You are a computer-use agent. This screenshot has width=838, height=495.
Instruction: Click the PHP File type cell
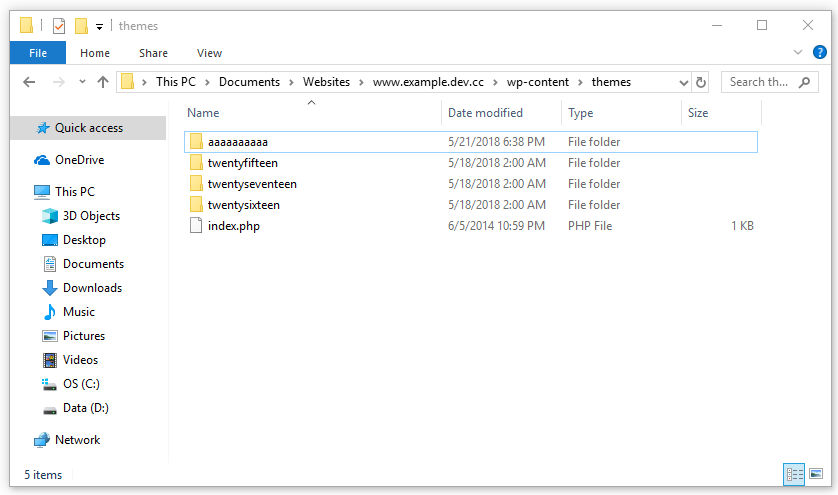click(590, 226)
